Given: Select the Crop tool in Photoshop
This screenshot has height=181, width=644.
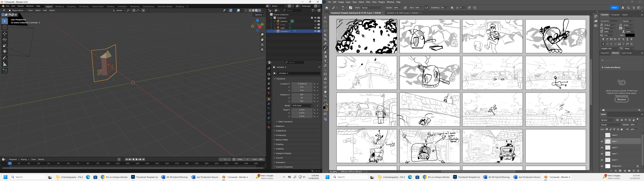Looking at the screenshot, I should click(x=325, y=39).
